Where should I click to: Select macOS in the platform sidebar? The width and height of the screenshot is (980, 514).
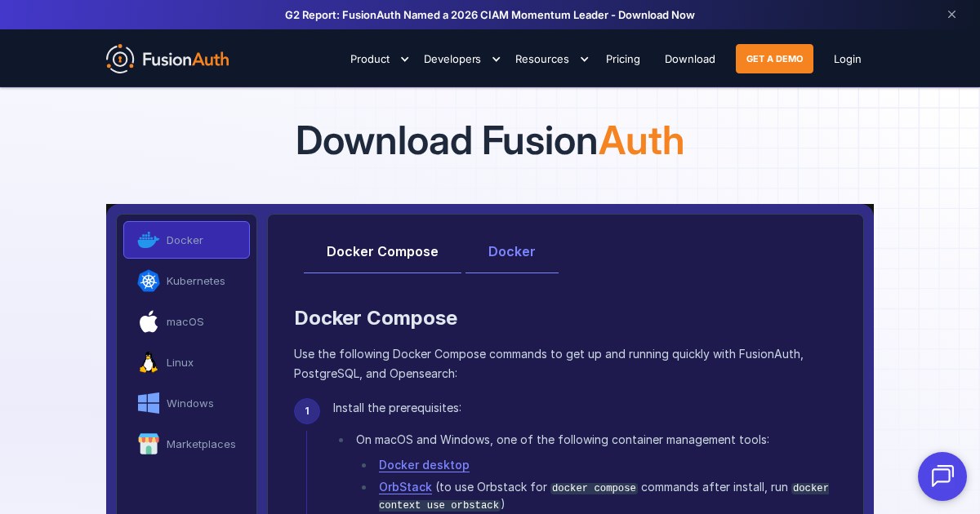click(186, 321)
